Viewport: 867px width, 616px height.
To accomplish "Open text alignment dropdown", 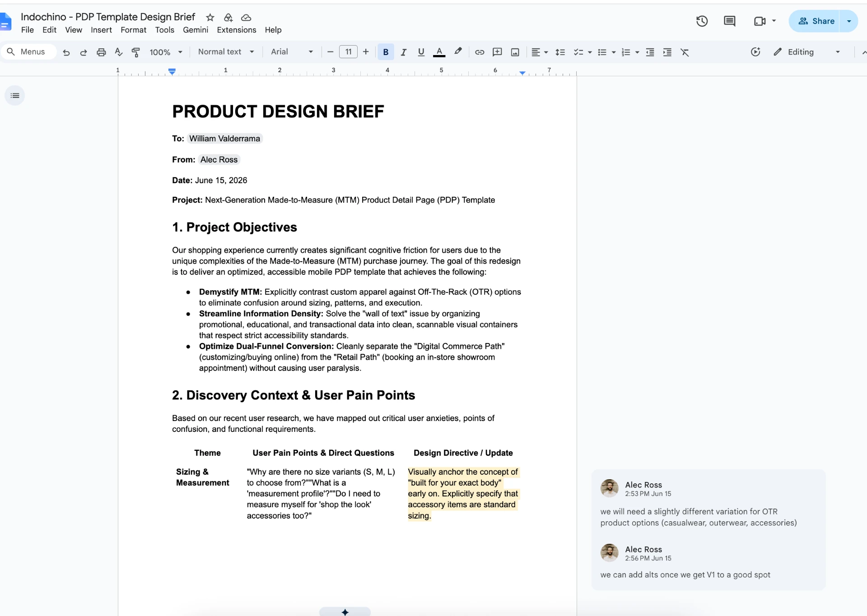I will pos(540,52).
